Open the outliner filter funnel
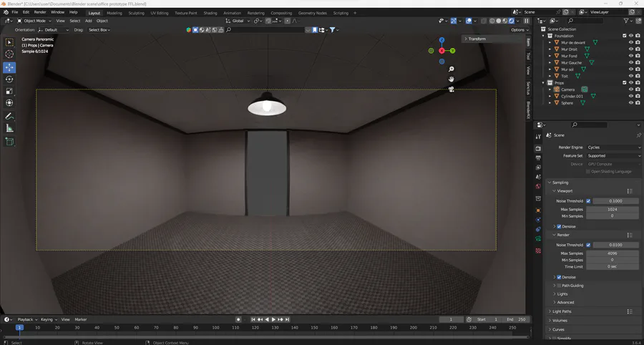Screen dimensions: 644x345 626,21
